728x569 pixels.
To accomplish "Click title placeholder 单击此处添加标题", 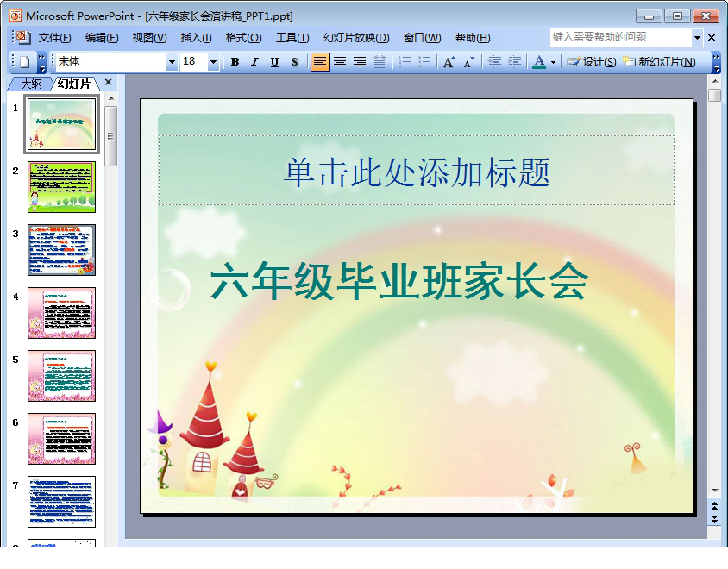I will [417, 172].
